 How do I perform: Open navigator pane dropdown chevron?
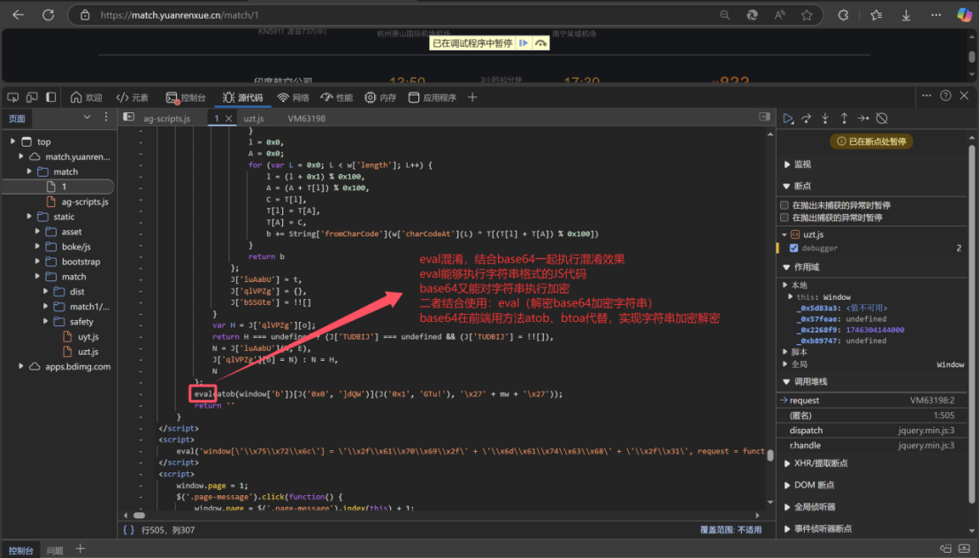coord(87,117)
